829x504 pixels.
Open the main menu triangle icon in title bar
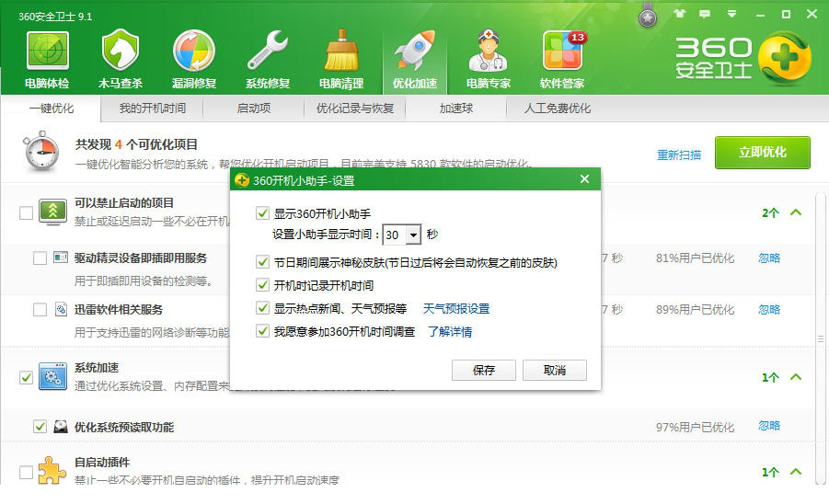point(731,14)
